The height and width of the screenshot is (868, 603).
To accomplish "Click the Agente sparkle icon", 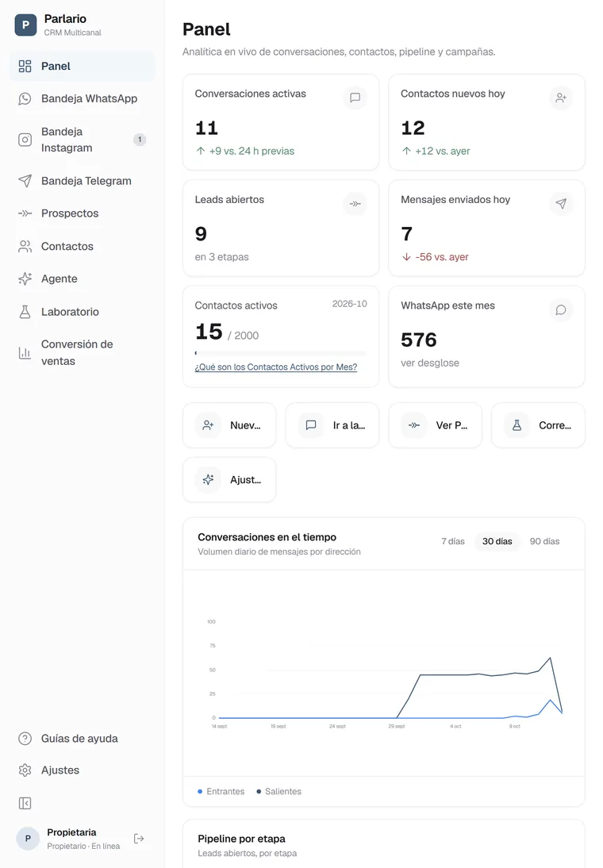I will point(25,279).
